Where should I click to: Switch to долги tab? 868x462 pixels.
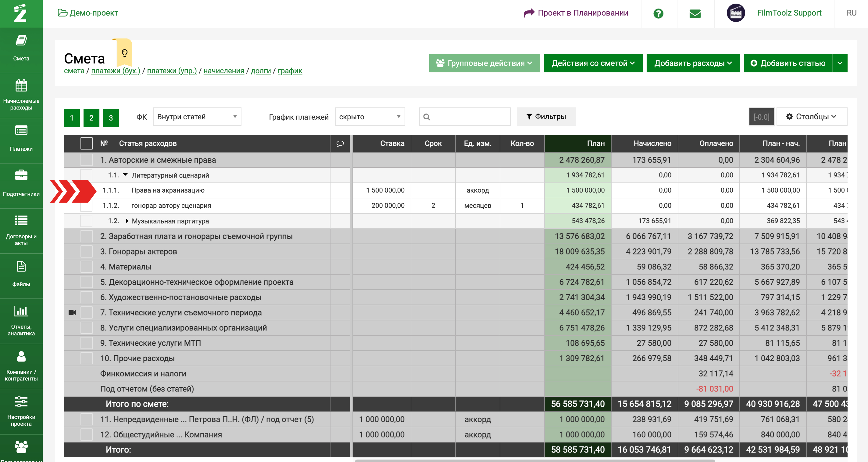[261, 71]
